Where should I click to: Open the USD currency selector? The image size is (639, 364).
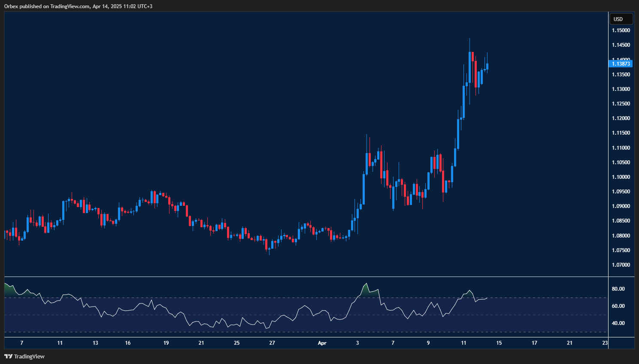coord(621,19)
